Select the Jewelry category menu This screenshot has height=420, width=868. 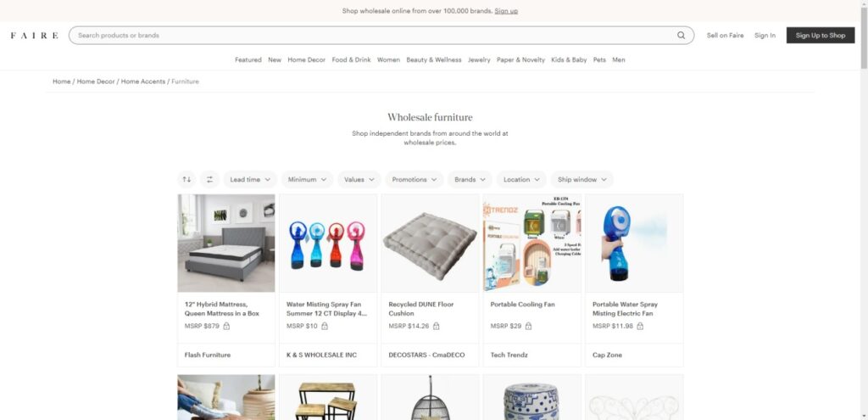point(479,60)
